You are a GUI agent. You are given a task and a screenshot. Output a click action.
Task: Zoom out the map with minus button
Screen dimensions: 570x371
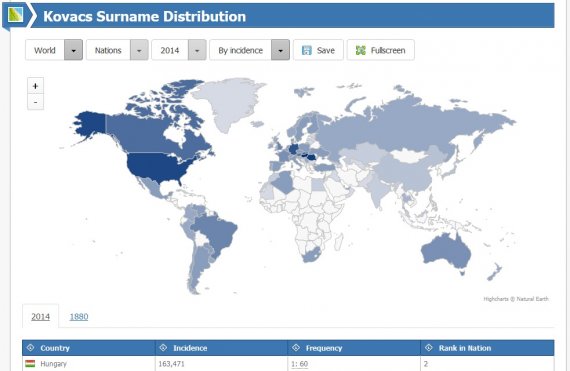[35, 102]
